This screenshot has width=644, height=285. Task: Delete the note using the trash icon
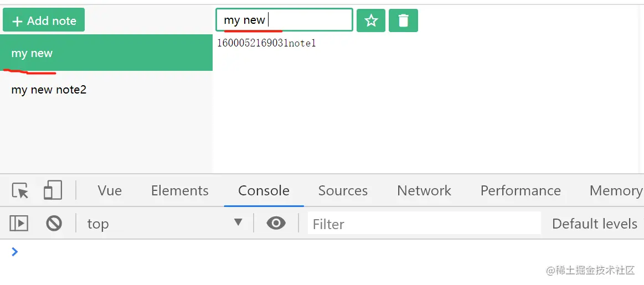click(403, 20)
